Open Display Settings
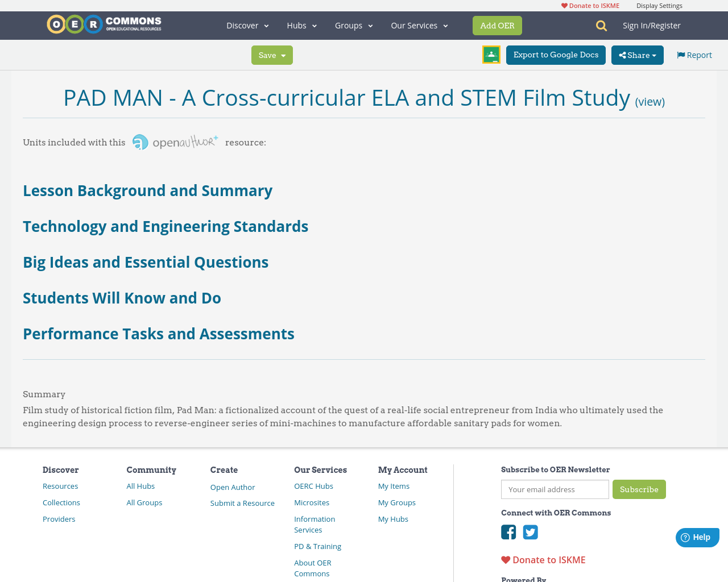Image resolution: width=728 pixels, height=582 pixels. 659,6
